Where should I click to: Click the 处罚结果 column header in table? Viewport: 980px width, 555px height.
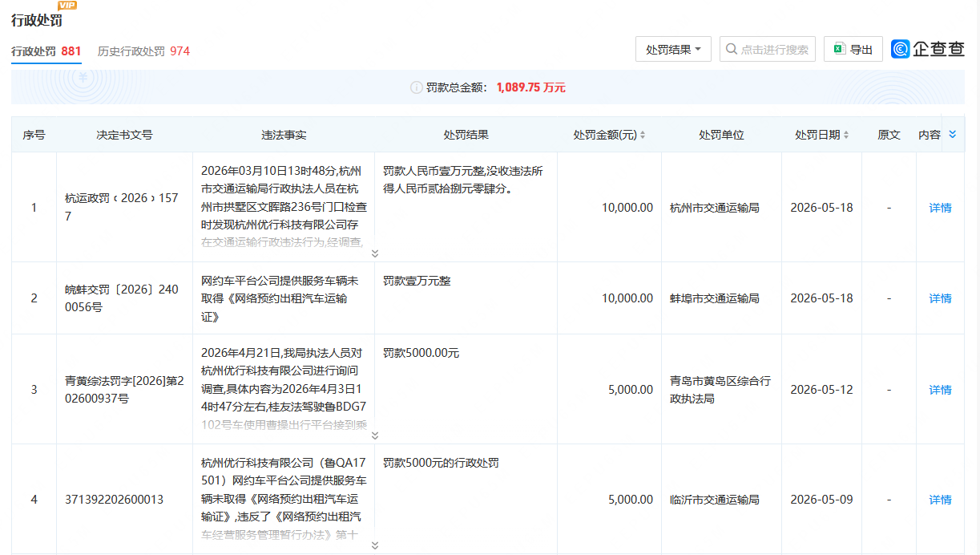466,135
